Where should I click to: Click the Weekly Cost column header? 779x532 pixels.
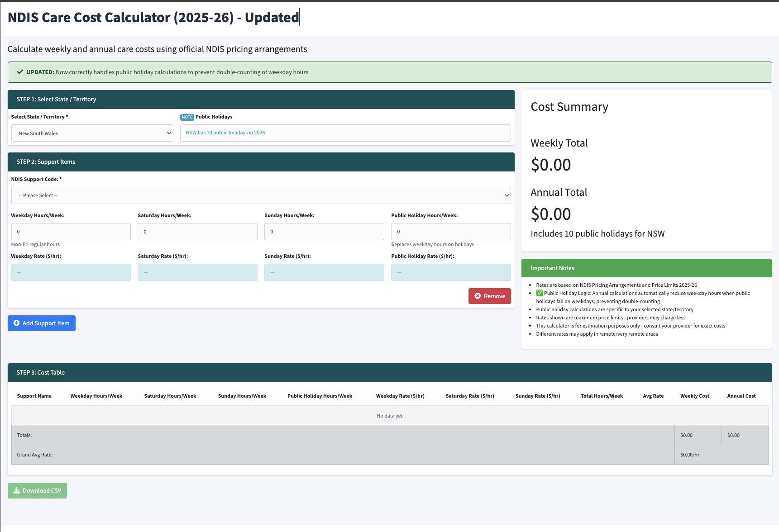[x=694, y=396]
